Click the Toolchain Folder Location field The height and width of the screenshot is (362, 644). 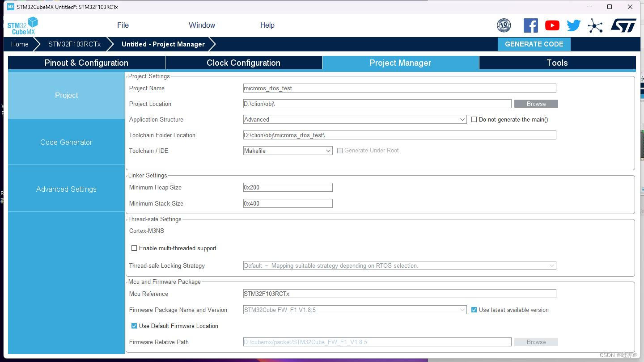(x=400, y=135)
